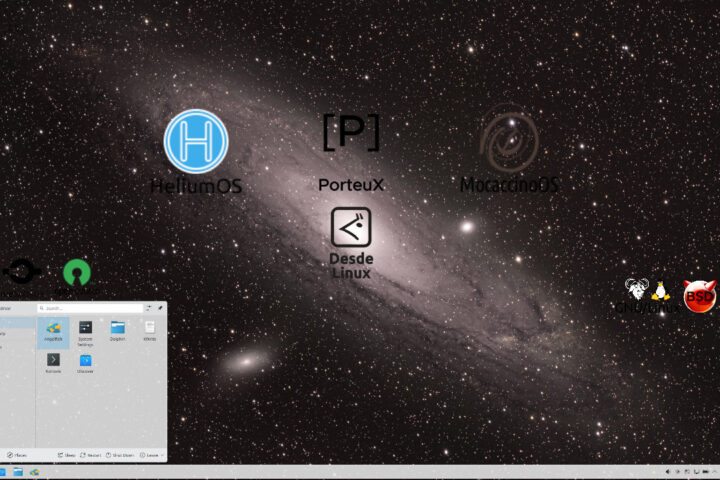Open launcher configure options beside search

[x=150, y=308]
